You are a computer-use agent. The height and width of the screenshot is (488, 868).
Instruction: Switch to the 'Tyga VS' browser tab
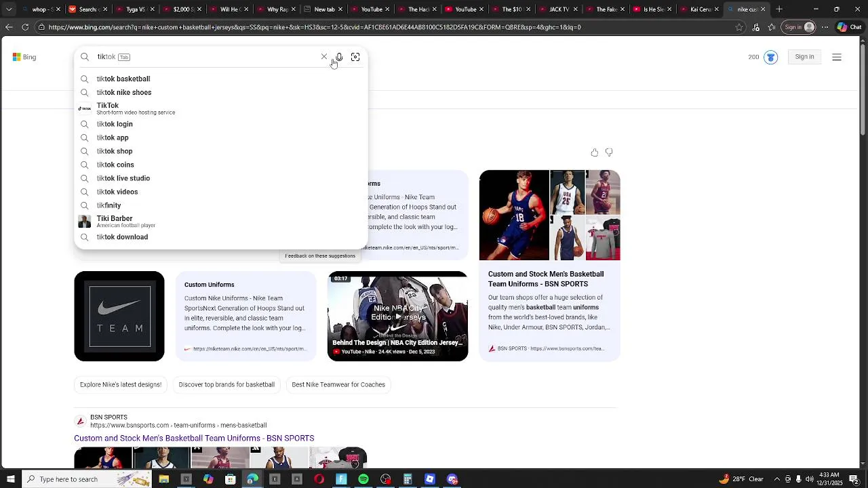(x=136, y=9)
